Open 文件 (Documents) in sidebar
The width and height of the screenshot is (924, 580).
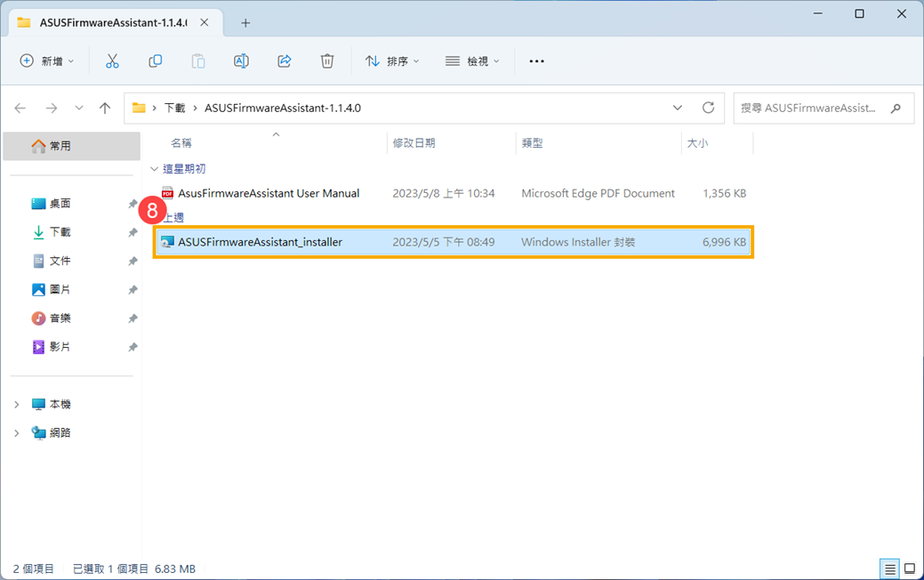click(60, 261)
